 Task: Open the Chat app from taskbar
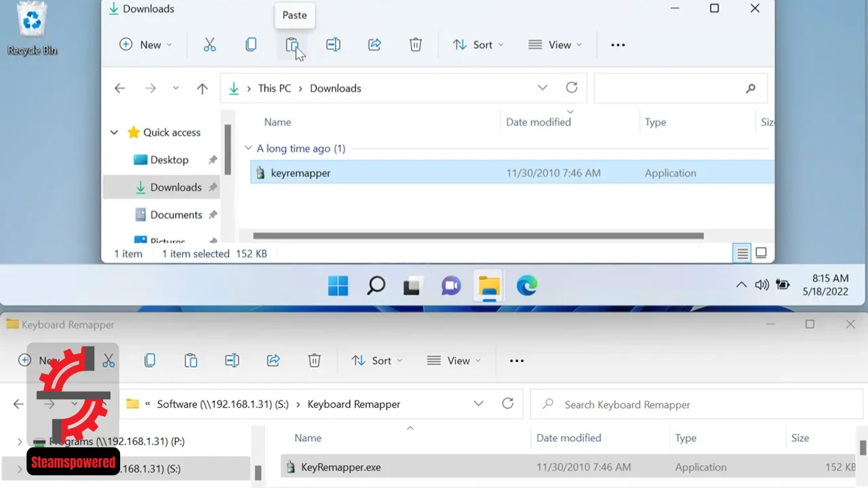click(451, 286)
